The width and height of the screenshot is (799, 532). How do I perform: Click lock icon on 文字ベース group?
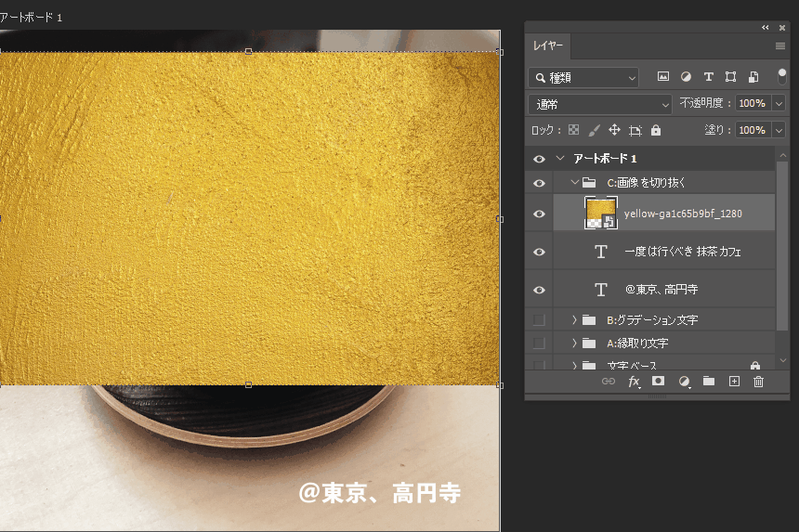[755, 365]
